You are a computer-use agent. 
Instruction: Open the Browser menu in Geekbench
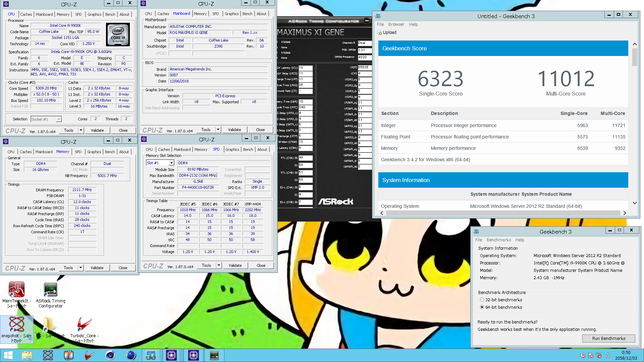pyautogui.click(x=396, y=24)
